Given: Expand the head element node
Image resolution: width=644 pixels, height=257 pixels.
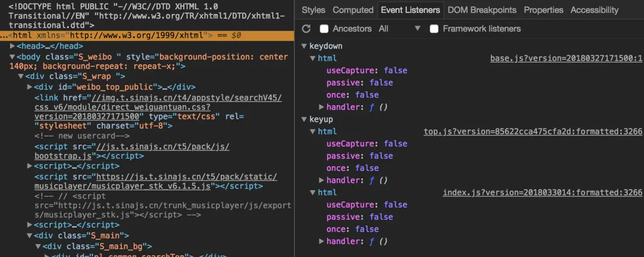Looking at the screenshot, I should tap(12, 46).
